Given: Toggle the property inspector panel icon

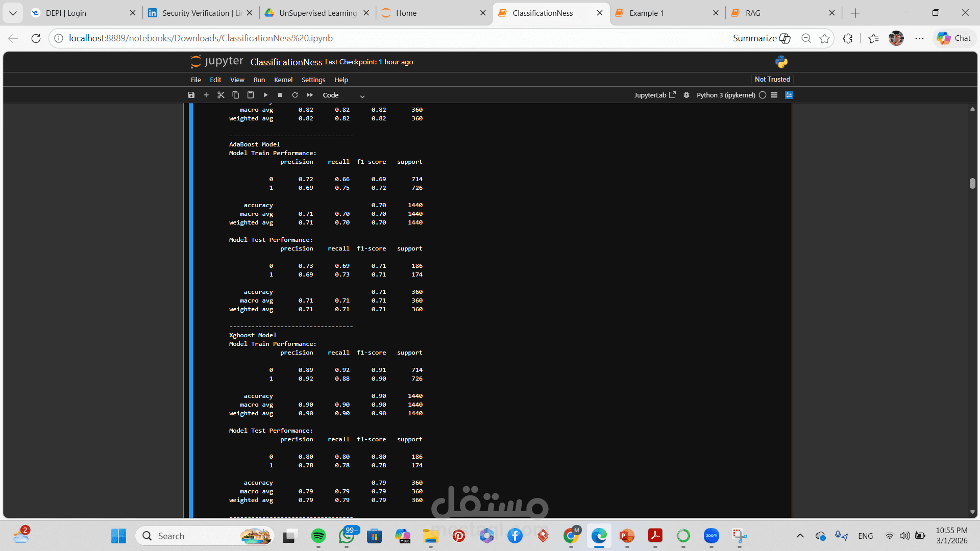Looking at the screenshot, I should pyautogui.click(x=789, y=95).
